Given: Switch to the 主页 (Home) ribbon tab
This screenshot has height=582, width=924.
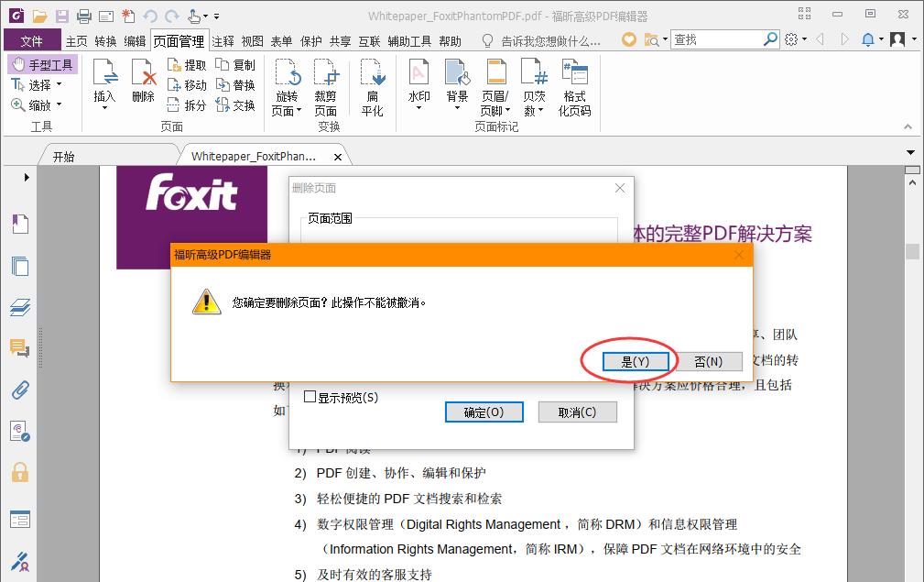Looking at the screenshot, I should tap(77, 41).
